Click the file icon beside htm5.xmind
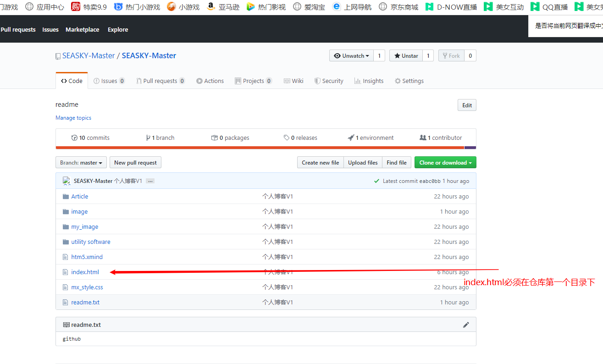 66,257
